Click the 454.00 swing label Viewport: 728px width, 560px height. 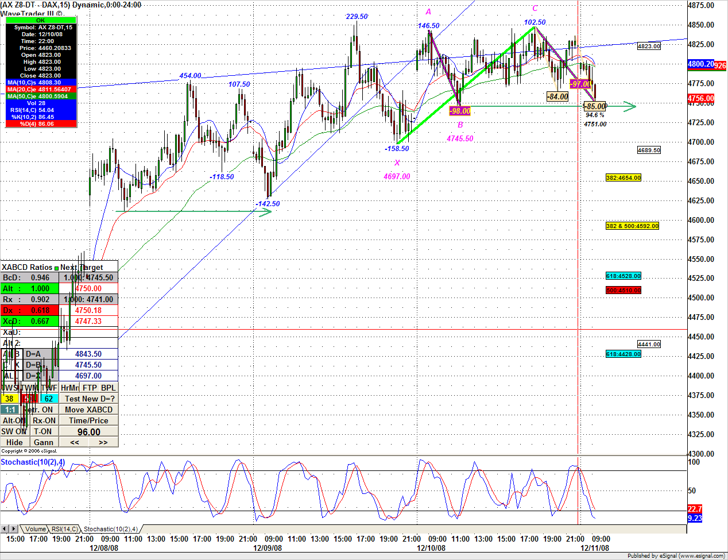pyautogui.click(x=190, y=76)
